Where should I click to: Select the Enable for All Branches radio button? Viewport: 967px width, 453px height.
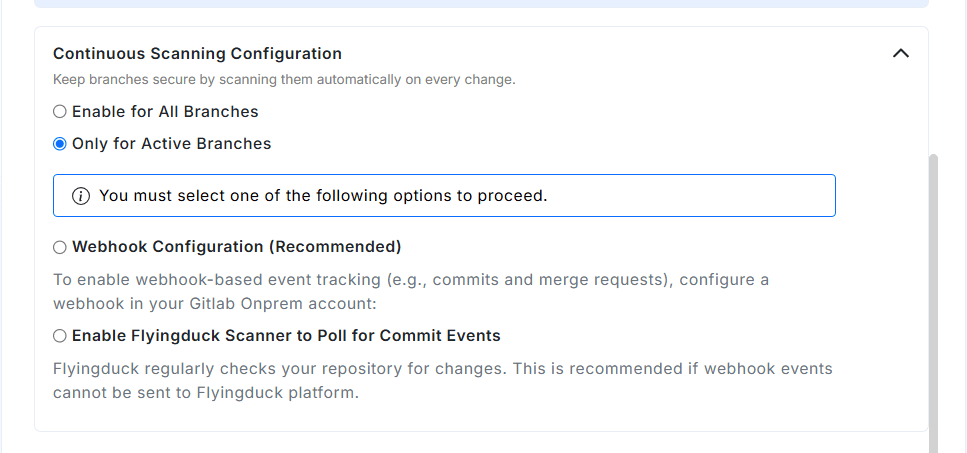pyautogui.click(x=60, y=112)
